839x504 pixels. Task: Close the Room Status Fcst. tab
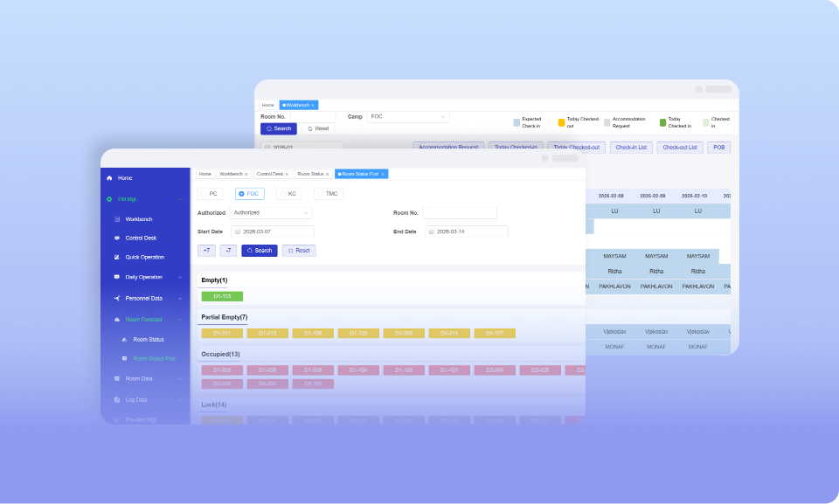pos(383,175)
